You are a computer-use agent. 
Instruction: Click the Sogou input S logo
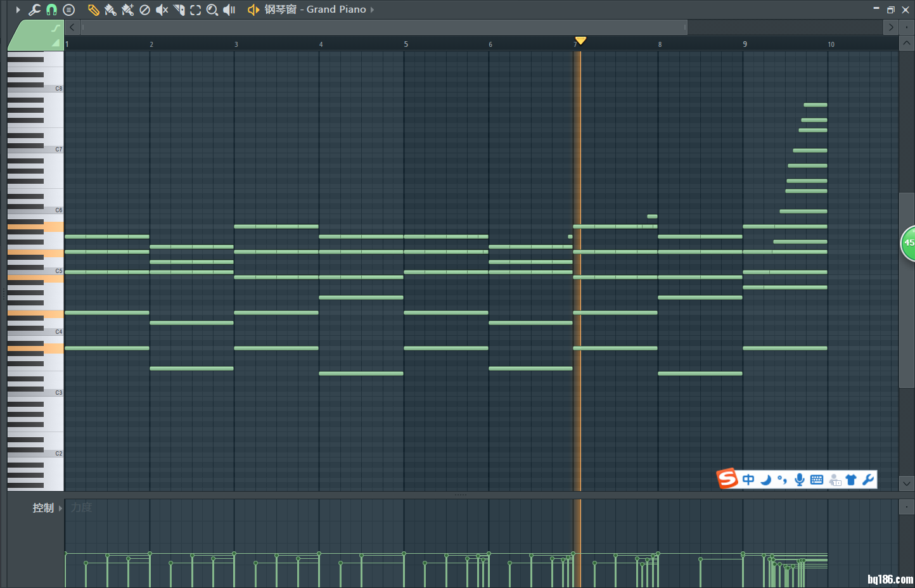[x=727, y=479]
